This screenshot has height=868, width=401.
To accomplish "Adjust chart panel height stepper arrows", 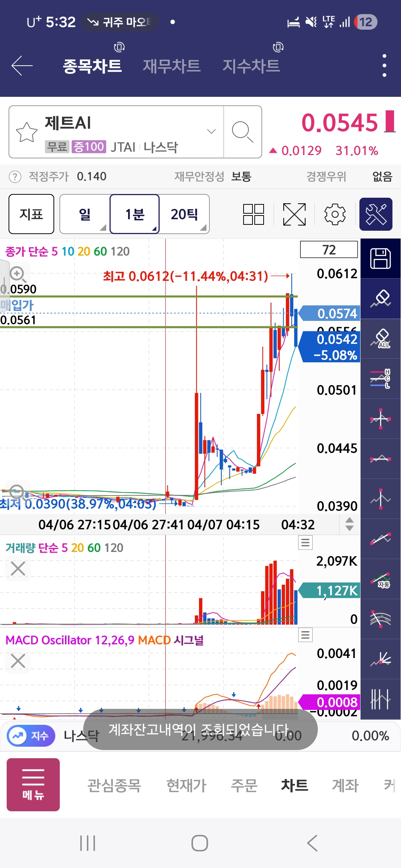I will point(349,524).
